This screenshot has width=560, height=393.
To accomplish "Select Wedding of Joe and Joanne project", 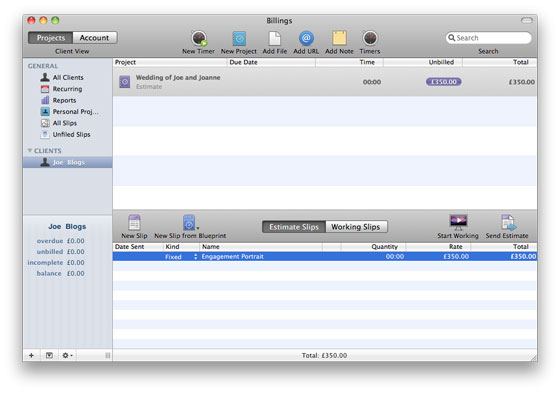I will coord(325,82).
